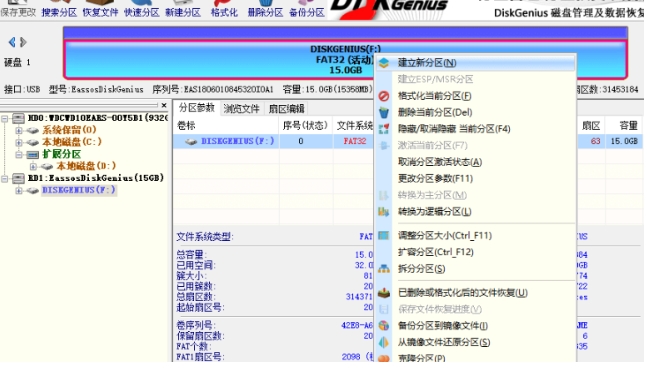Click the 拆分分区(S) icon
647x371 pixels.
pos(384,269)
